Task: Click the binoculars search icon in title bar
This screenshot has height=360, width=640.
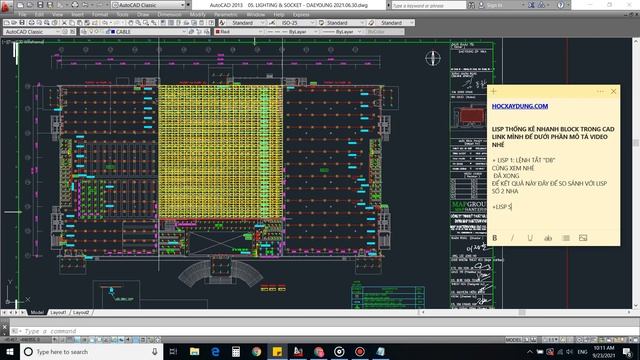Action: click(472, 5)
